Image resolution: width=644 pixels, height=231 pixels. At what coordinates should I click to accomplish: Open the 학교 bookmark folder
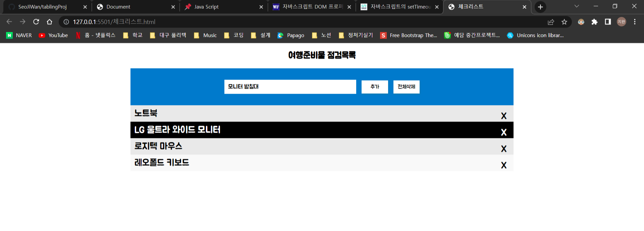coord(133,35)
